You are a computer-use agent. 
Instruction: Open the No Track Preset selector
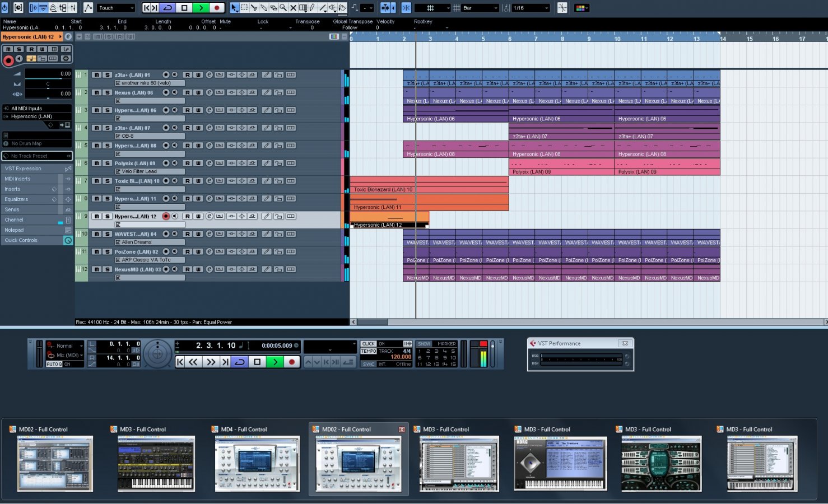coord(37,156)
